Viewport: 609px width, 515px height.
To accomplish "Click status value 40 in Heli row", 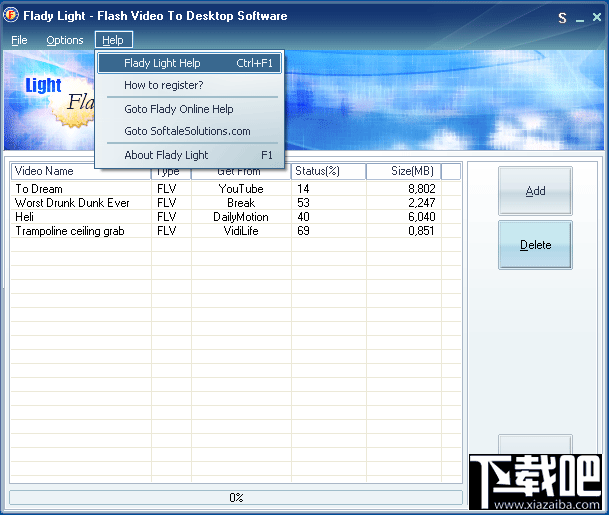I will (303, 217).
